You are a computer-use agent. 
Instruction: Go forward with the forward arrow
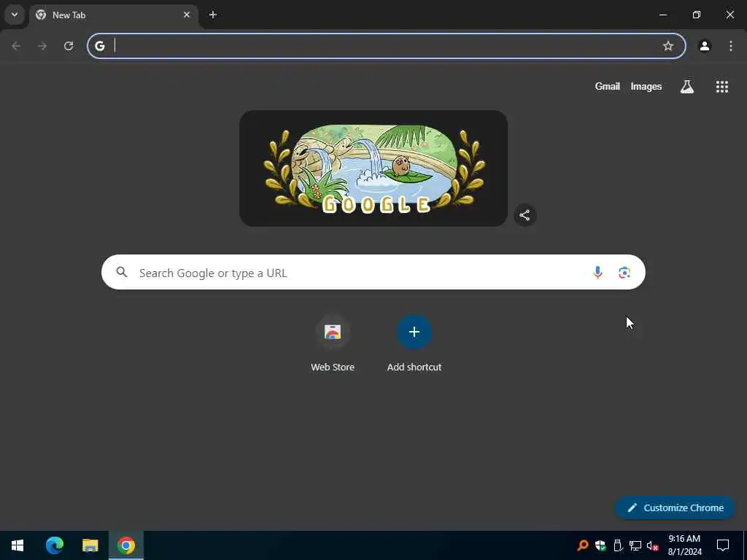pyautogui.click(x=42, y=46)
